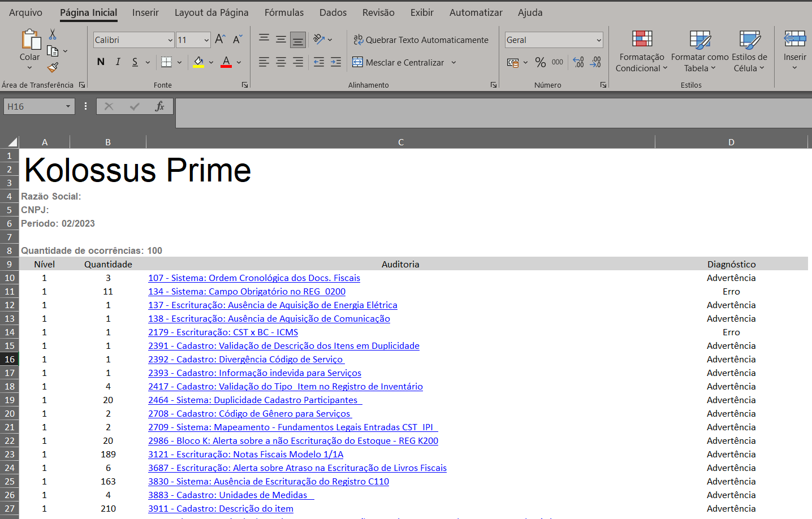
Task: Switch to the Fórmulas tab
Action: point(284,12)
